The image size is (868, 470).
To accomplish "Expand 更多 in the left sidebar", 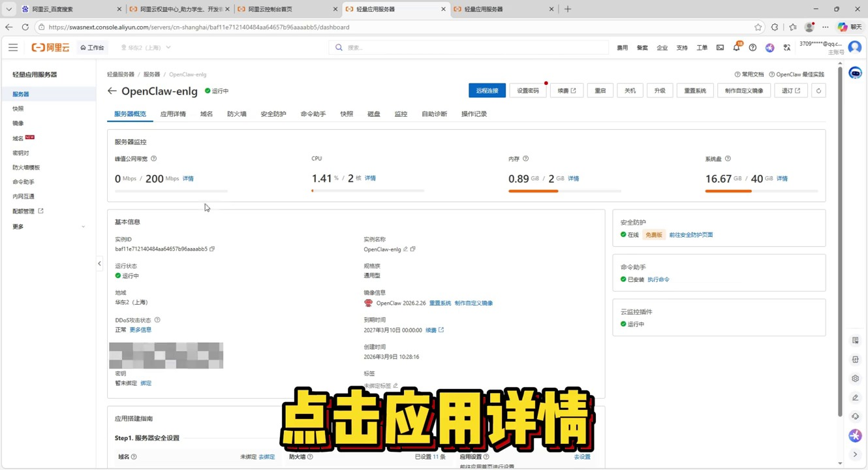I will [x=49, y=227].
